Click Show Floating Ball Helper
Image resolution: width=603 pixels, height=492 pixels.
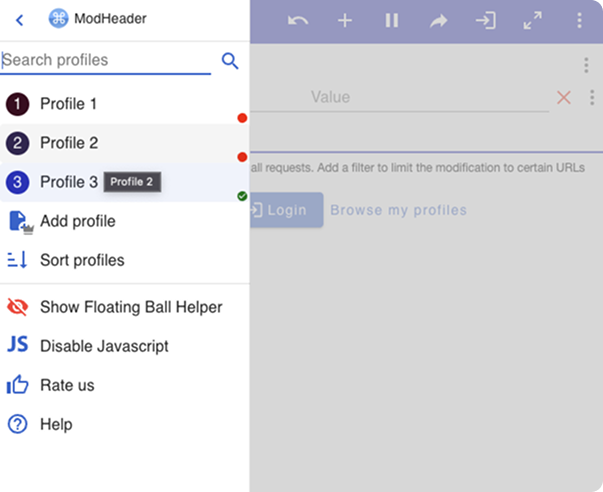(125, 307)
